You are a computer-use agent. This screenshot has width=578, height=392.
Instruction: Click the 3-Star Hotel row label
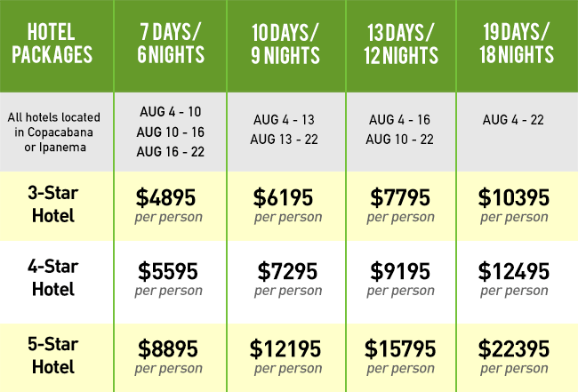(x=55, y=206)
